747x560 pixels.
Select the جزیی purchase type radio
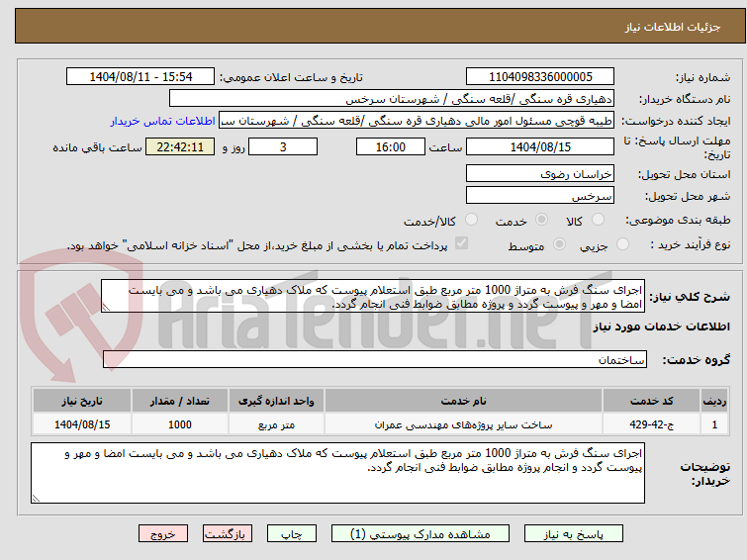click(622, 244)
